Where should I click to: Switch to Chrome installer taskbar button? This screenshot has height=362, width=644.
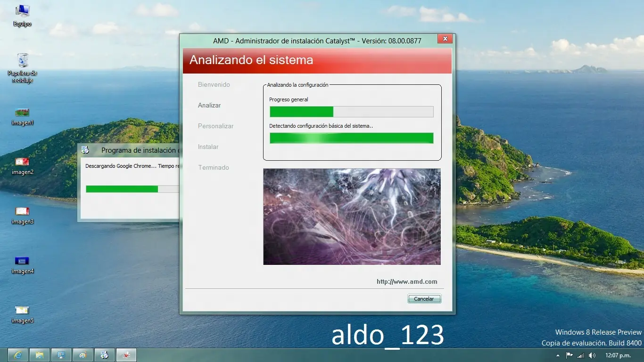click(104, 355)
